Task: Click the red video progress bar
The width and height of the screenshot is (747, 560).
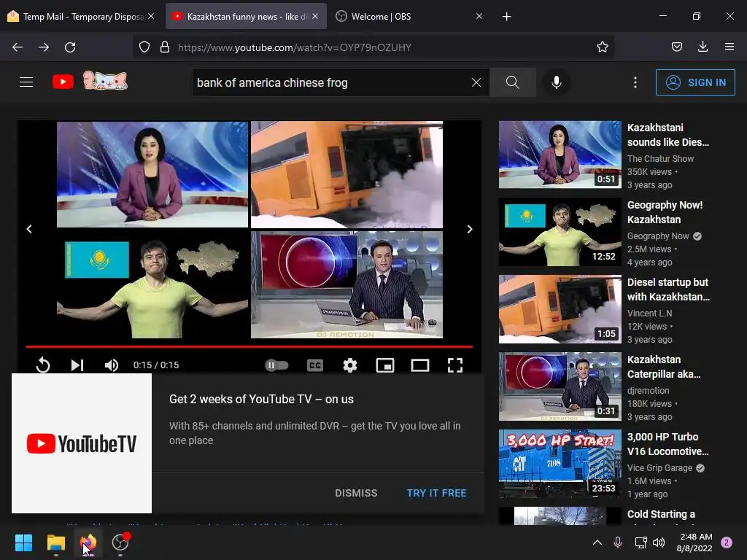Action: [249, 346]
